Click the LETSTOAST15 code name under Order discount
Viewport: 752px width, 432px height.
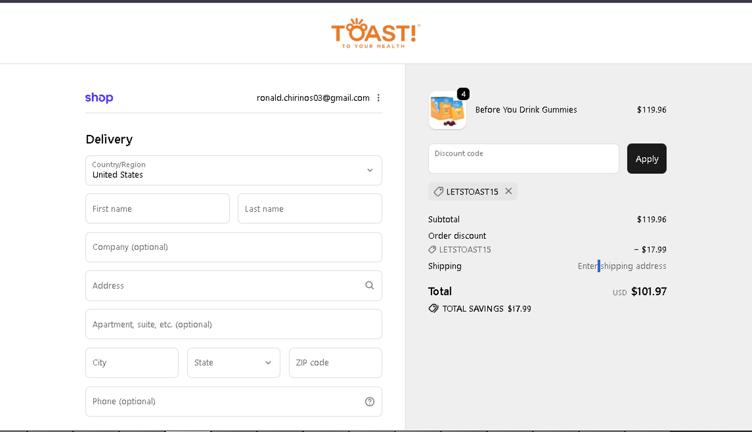click(x=465, y=250)
